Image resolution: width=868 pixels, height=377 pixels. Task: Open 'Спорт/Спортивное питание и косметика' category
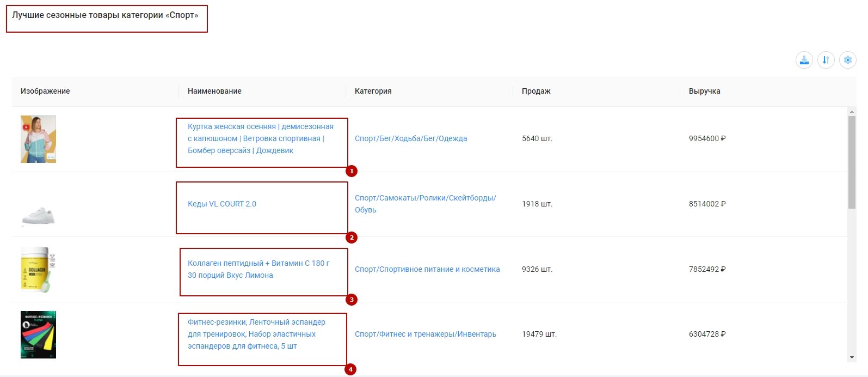(x=427, y=269)
